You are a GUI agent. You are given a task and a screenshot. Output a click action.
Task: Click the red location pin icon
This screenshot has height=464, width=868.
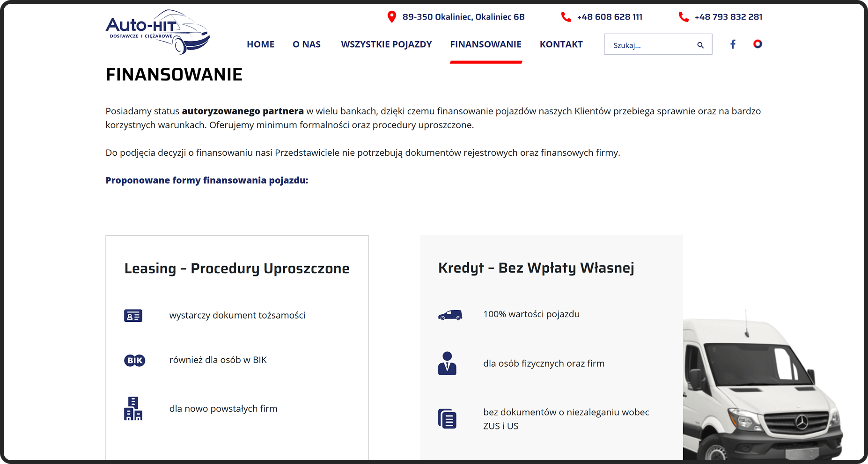[392, 17]
